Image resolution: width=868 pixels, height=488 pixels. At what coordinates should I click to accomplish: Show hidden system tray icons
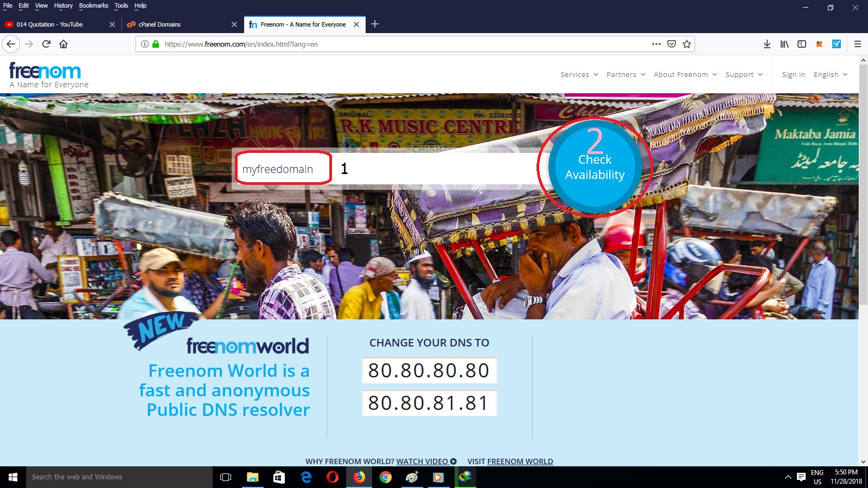788,477
